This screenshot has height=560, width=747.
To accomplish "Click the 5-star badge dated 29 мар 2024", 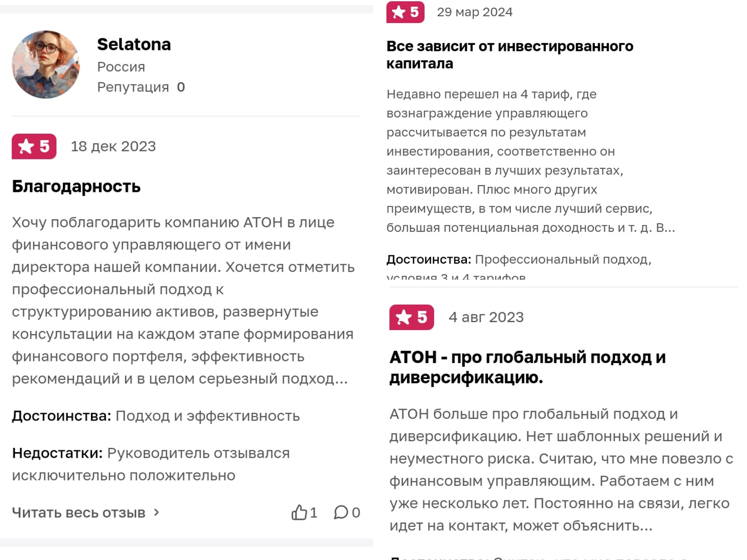I will (405, 12).
